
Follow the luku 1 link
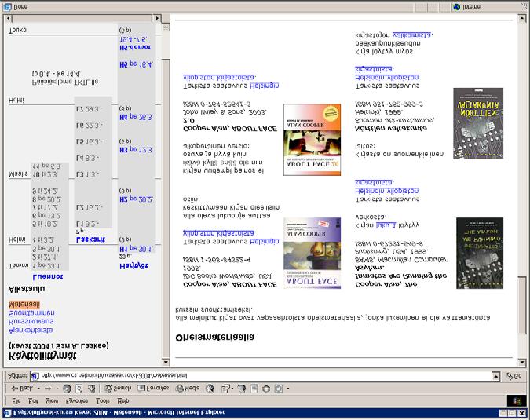pos(386,225)
